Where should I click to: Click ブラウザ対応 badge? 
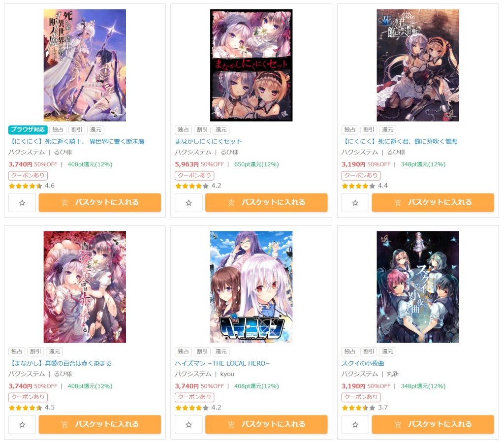click(x=28, y=129)
